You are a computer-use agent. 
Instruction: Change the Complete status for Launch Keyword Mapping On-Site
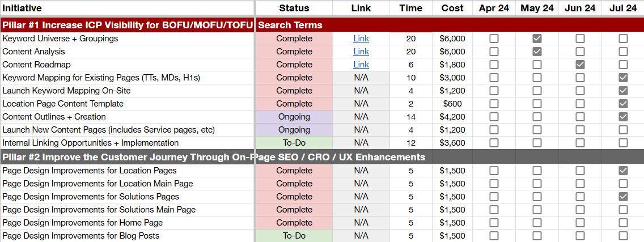[294, 91]
